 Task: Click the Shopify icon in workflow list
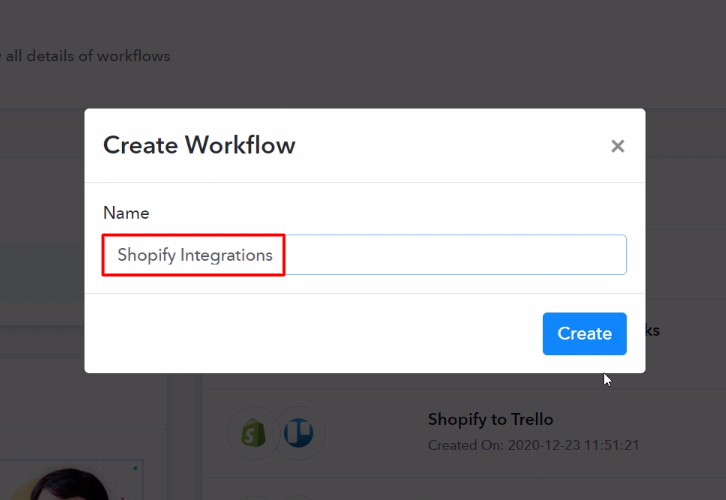pyautogui.click(x=253, y=433)
